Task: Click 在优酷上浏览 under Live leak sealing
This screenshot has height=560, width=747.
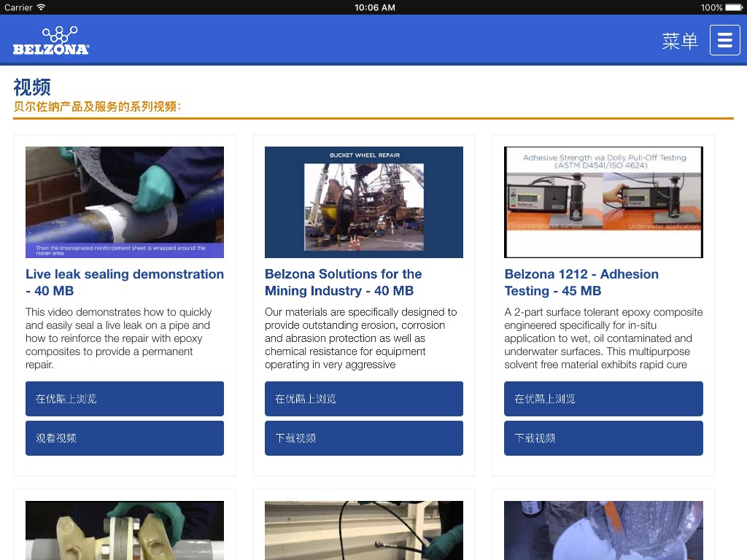Action: (125, 399)
